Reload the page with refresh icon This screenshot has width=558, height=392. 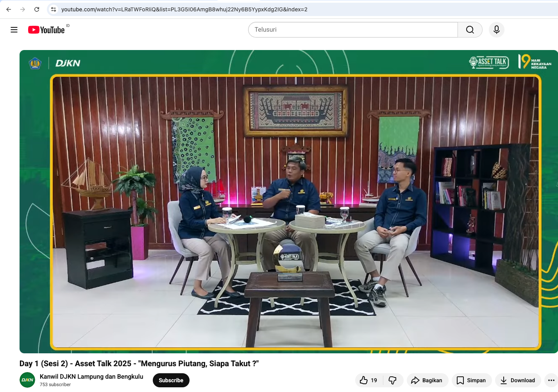pyautogui.click(x=37, y=9)
